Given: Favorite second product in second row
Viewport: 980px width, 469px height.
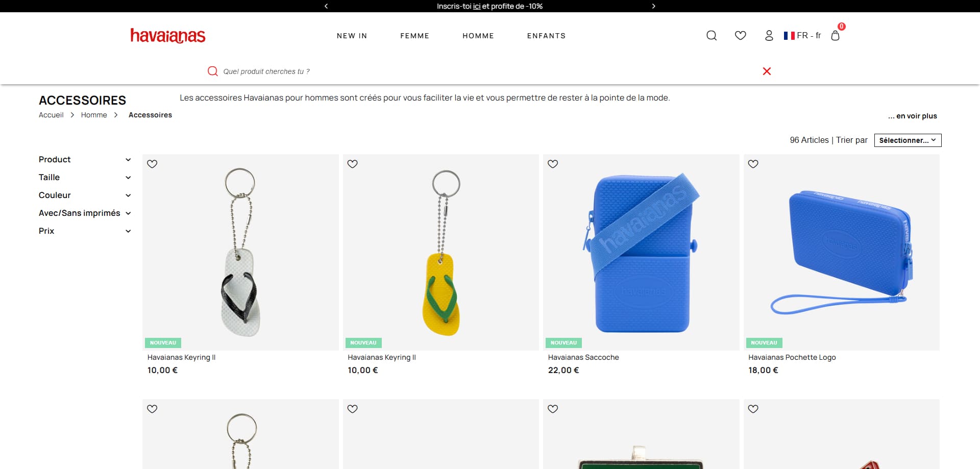Looking at the screenshot, I should [x=352, y=409].
